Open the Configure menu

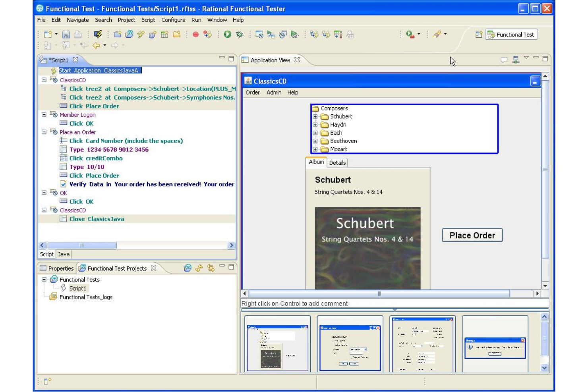pyautogui.click(x=173, y=20)
